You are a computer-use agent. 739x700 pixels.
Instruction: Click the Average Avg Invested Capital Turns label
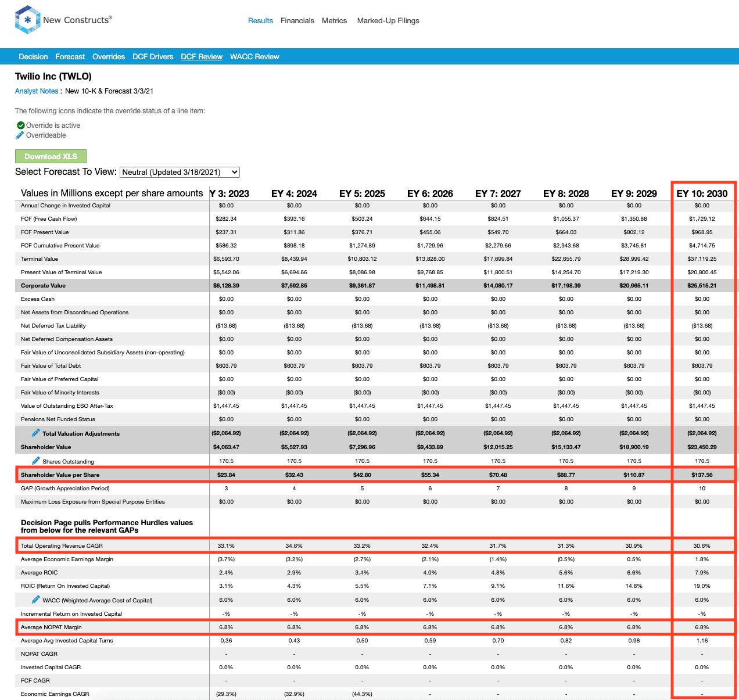pos(67,641)
